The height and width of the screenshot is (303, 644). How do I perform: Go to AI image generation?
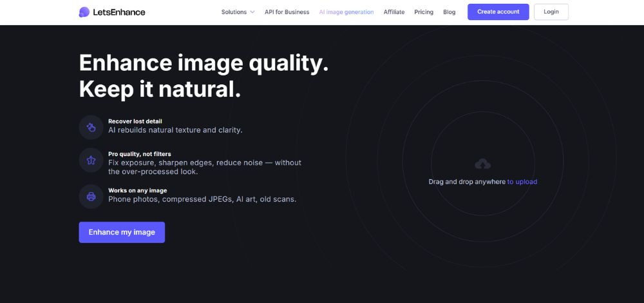click(x=346, y=12)
